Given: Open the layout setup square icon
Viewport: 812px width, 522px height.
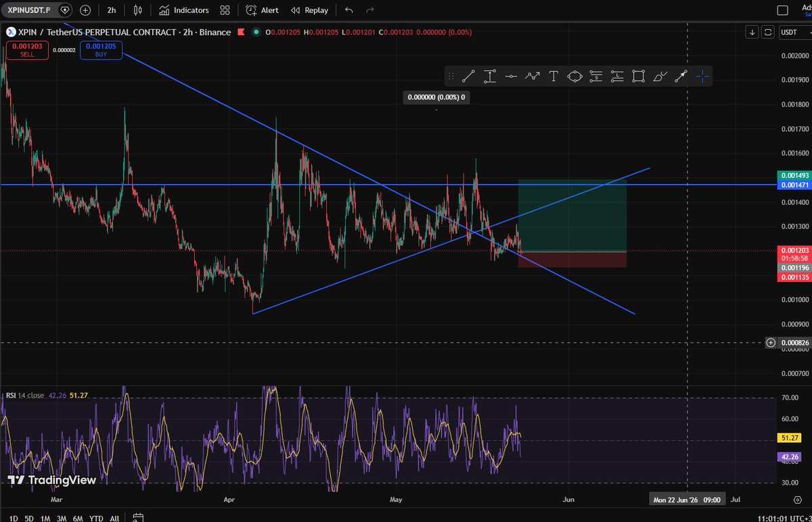Looking at the screenshot, I should point(782,10).
